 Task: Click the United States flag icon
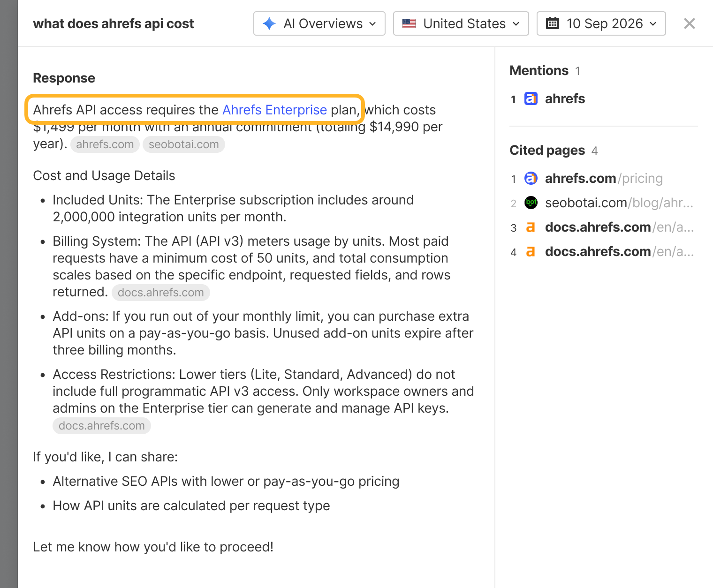point(409,23)
